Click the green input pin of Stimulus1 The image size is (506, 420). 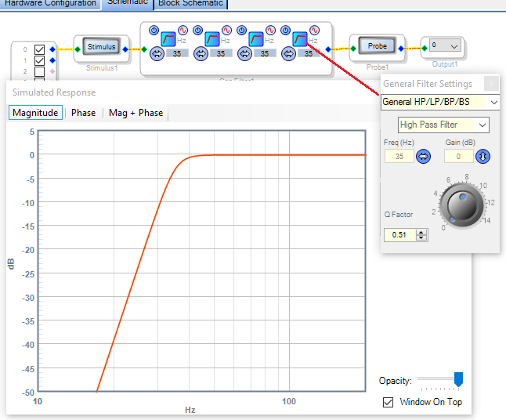pos(78,49)
